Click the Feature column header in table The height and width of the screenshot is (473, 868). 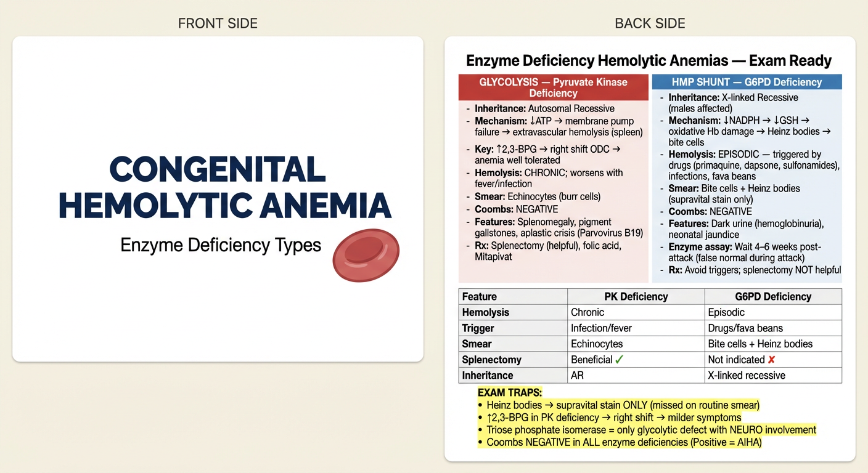click(x=480, y=296)
